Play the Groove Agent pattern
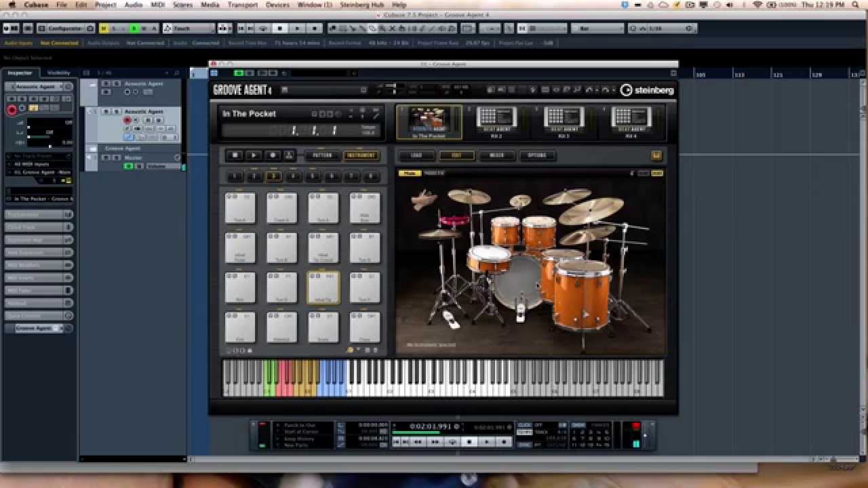The width and height of the screenshot is (868, 488). coord(254,155)
